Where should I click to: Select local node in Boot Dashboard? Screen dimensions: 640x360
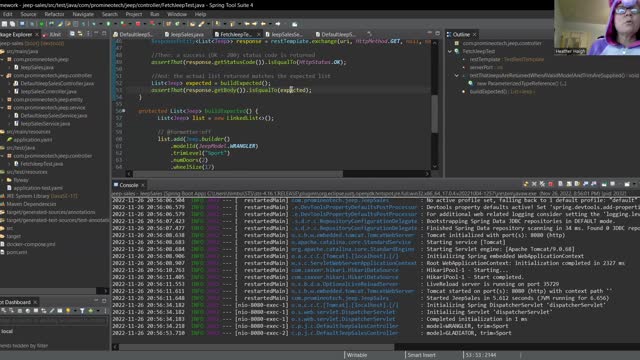7,331
